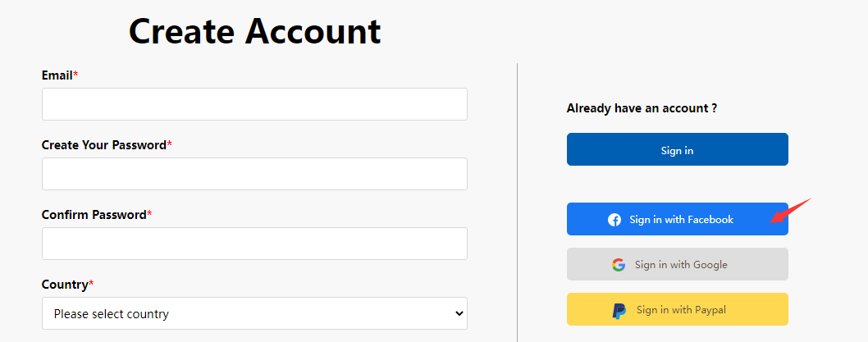The image size is (868, 342).
Task: Choose Sign in with Facebook button
Action: (x=677, y=219)
